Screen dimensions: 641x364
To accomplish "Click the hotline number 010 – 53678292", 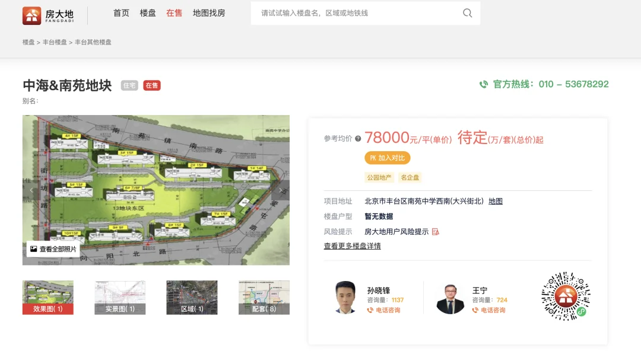I will [x=573, y=84].
